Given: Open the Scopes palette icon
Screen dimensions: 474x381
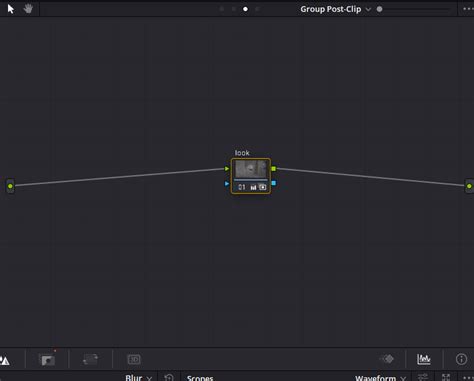Looking at the screenshot, I should point(424,359).
